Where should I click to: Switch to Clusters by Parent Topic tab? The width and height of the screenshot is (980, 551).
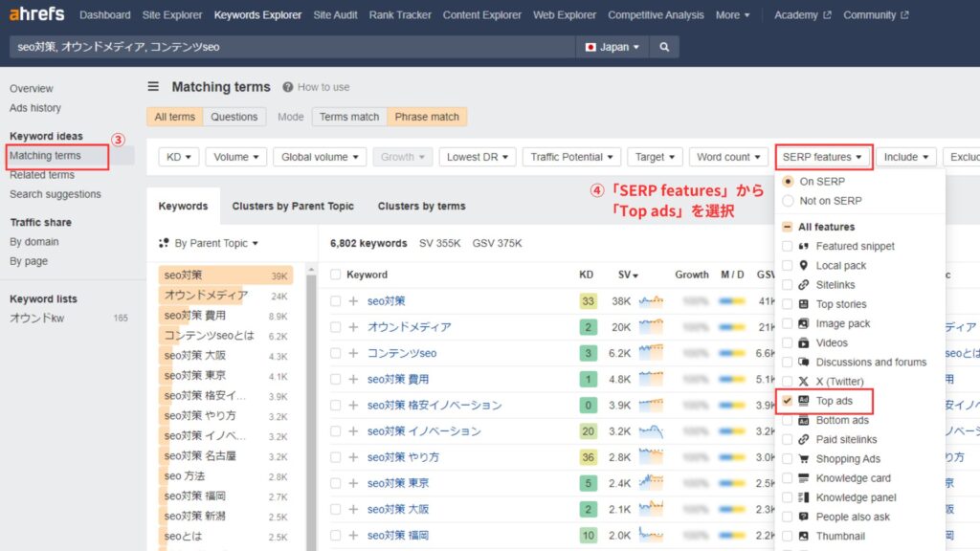click(293, 207)
